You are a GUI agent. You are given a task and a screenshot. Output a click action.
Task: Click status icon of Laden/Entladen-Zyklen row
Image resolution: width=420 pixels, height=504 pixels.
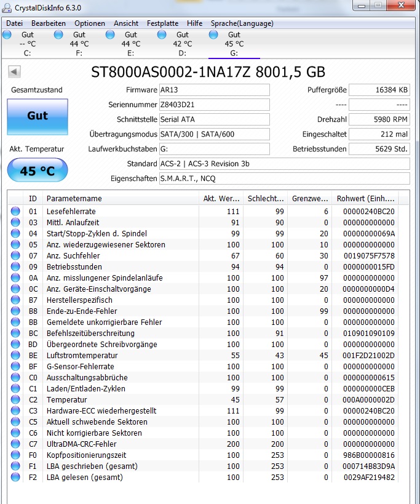tap(15, 388)
